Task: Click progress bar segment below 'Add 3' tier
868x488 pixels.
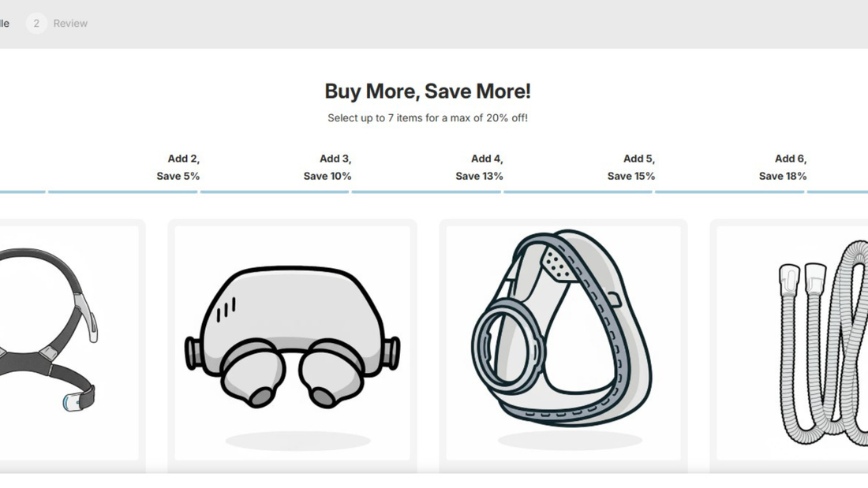Action: click(275, 192)
